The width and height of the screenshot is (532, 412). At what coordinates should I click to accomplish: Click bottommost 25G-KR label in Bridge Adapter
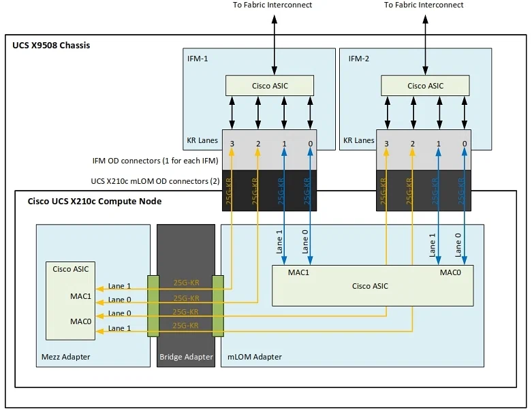point(185,326)
